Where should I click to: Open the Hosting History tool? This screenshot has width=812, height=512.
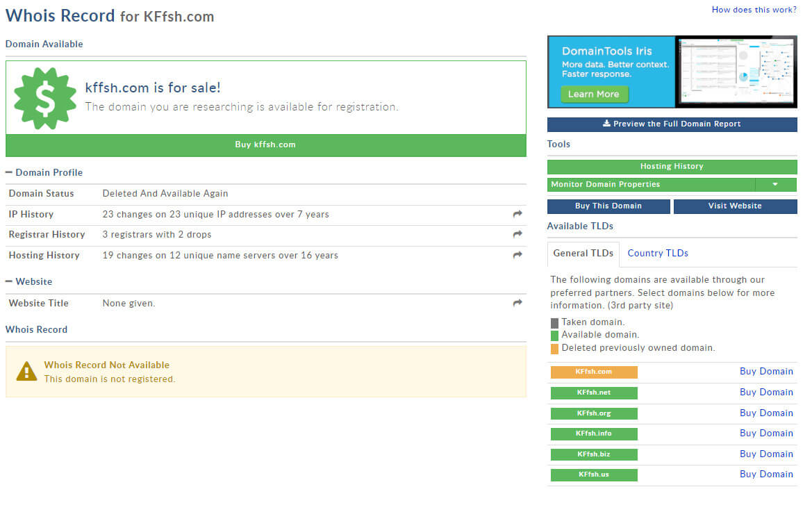(x=671, y=166)
